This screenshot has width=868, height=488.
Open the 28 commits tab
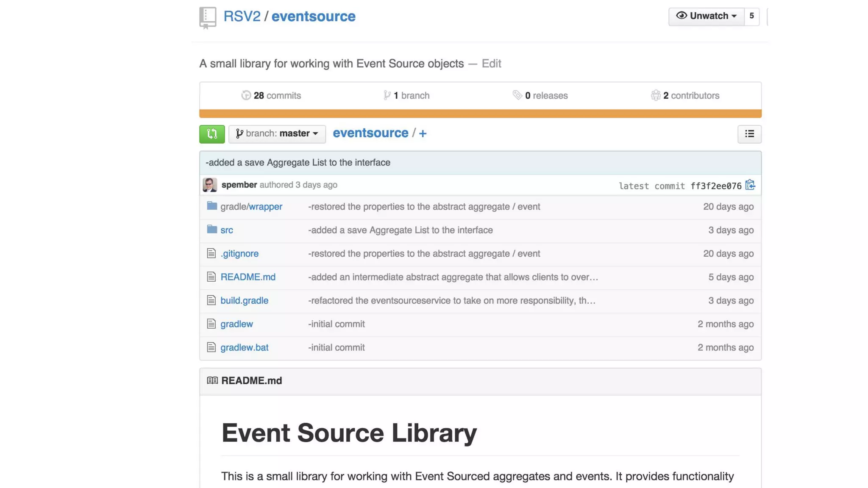tap(271, 96)
